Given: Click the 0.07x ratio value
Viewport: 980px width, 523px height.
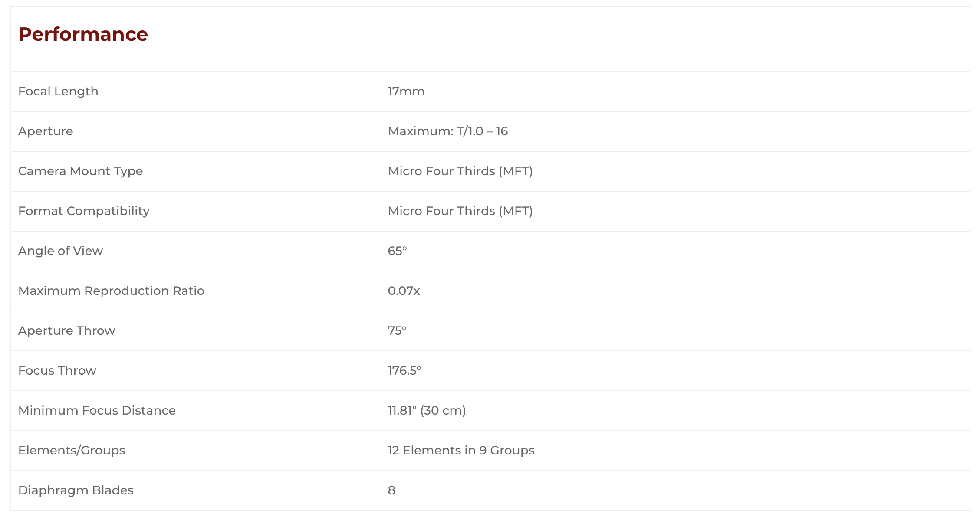Looking at the screenshot, I should tap(404, 291).
